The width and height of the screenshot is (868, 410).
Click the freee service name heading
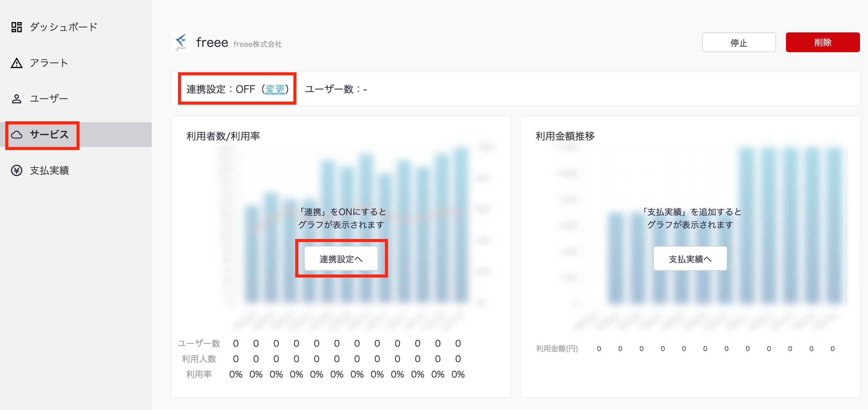click(212, 43)
